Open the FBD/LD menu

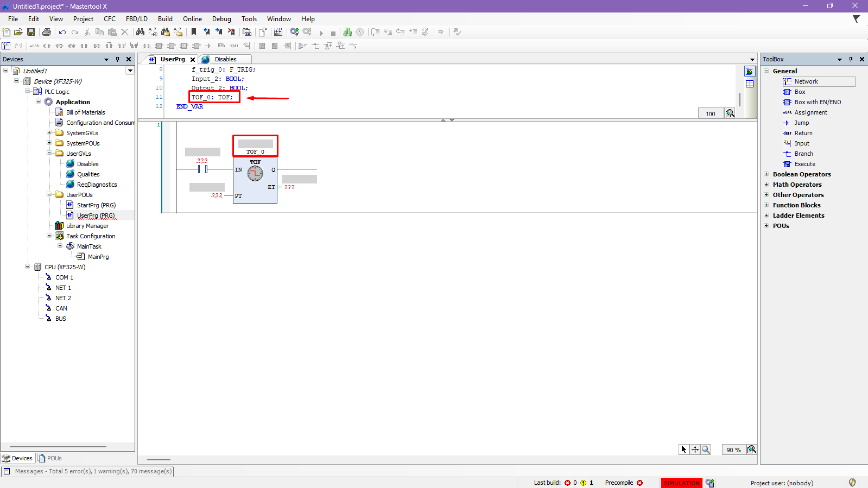[136, 19]
